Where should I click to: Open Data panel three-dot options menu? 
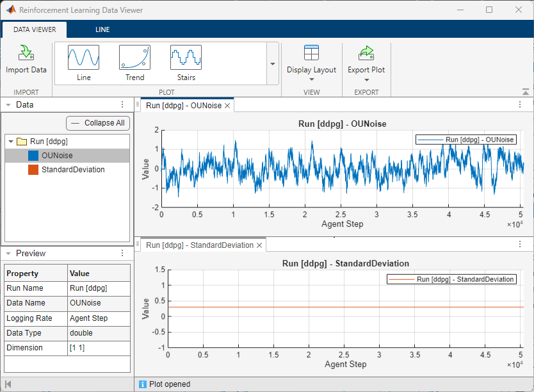[122, 104]
